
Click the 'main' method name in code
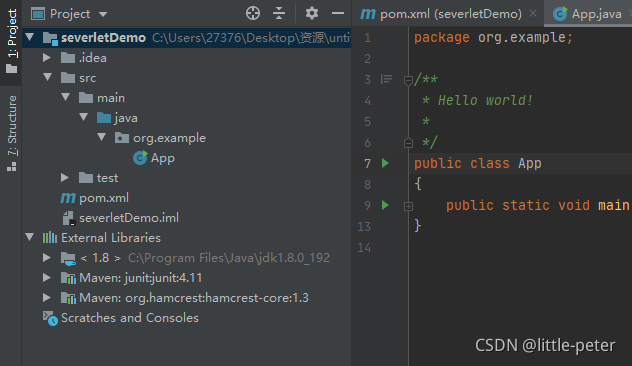click(x=613, y=205)
